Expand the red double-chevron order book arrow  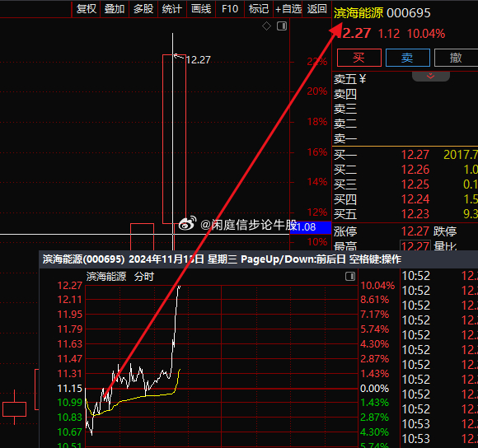click(430, 76)
